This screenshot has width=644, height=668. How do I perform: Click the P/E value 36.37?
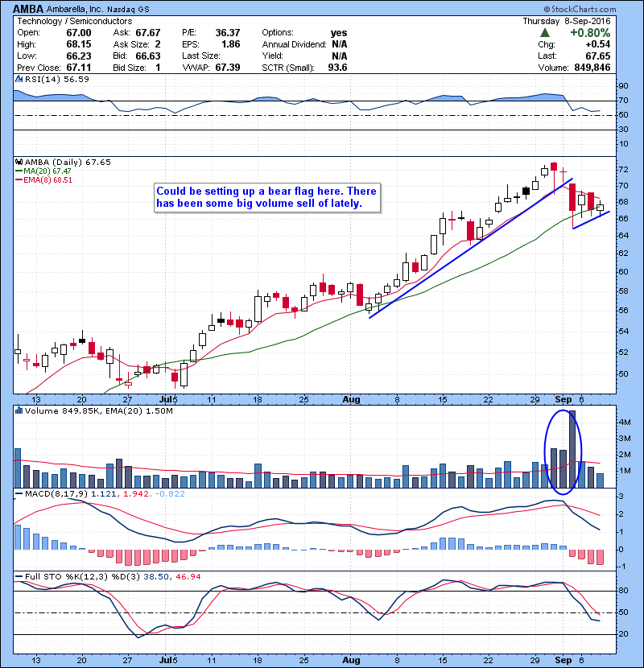click(228, 33)
